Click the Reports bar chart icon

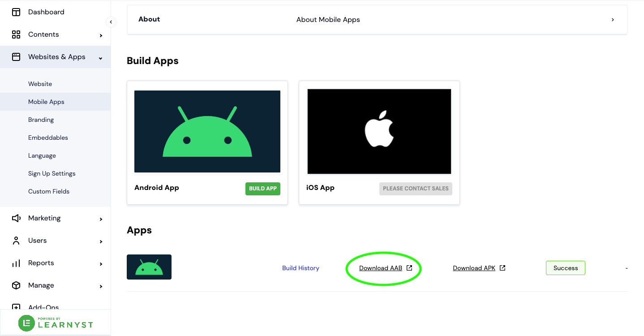[16, 263]
